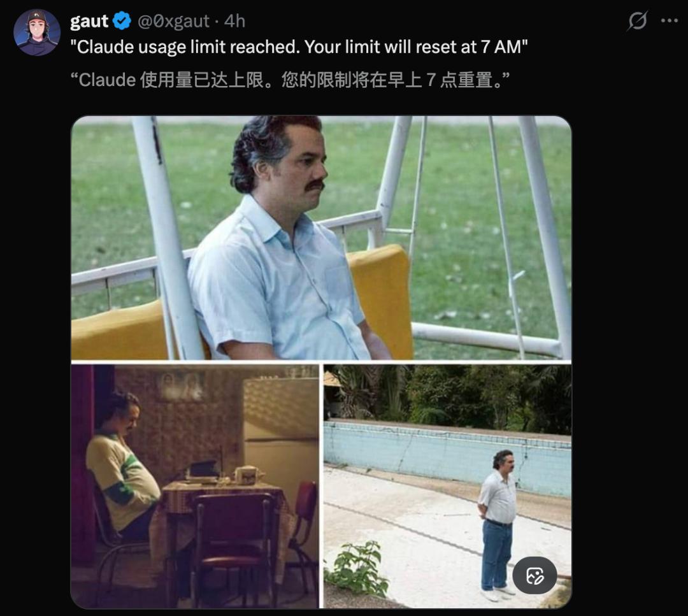Open the Grok explain-post icon

coord(638,21)
